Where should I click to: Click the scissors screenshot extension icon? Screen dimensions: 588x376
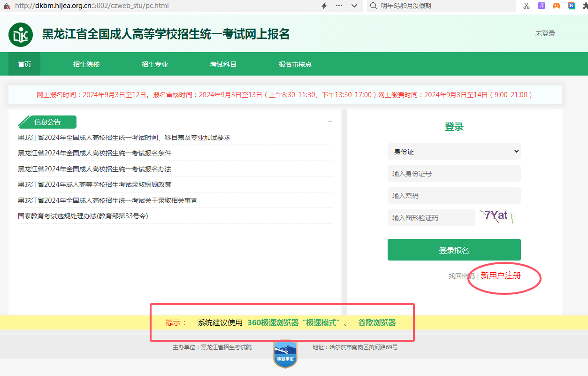point(526,6)
